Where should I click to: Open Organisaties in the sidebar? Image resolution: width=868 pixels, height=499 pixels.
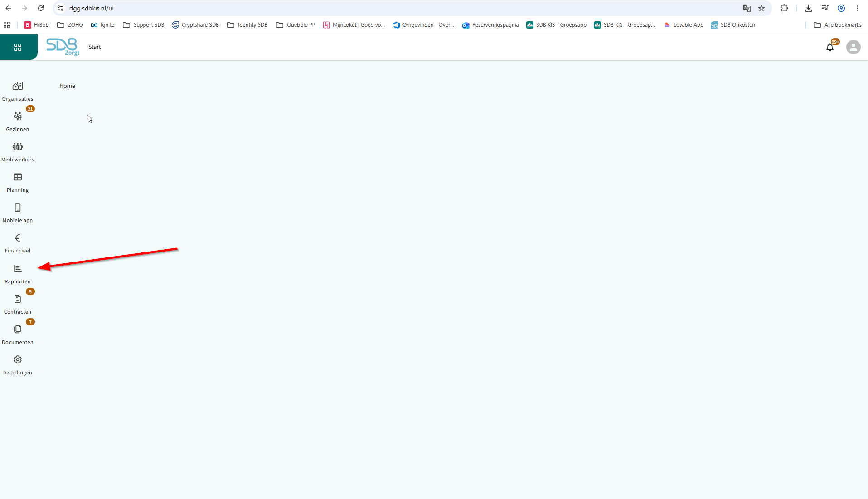(x=18, y=91)
